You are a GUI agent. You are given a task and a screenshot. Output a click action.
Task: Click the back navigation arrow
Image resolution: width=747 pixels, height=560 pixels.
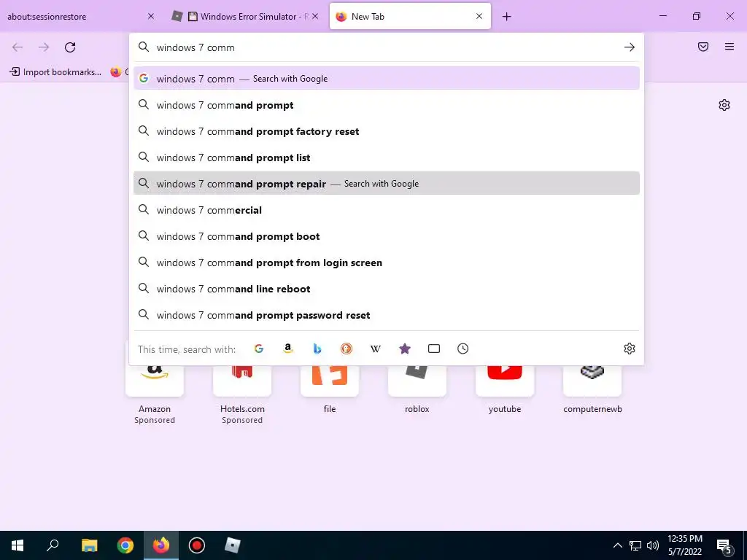[x=18, y=47]
